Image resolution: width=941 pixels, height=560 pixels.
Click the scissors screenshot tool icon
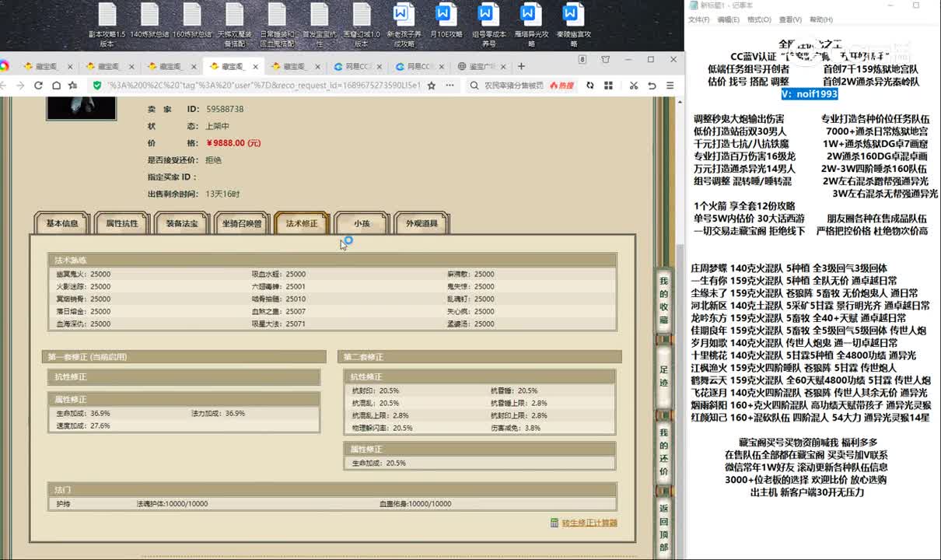(634, 86)
